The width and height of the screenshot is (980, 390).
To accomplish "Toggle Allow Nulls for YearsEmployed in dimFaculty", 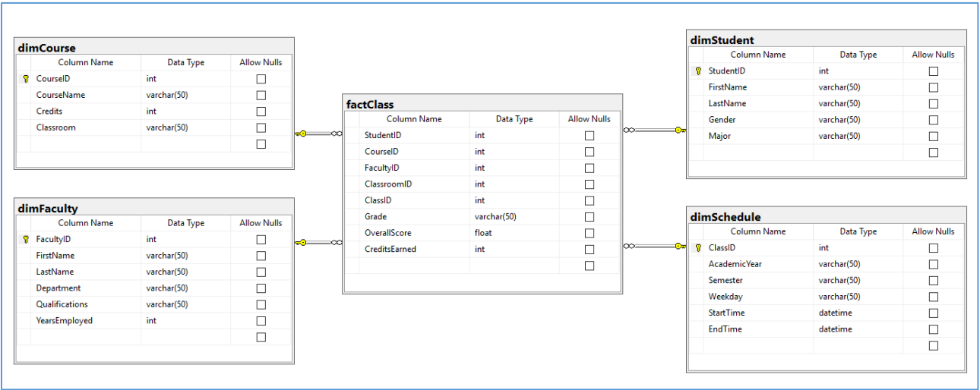I will pos(261,321).
